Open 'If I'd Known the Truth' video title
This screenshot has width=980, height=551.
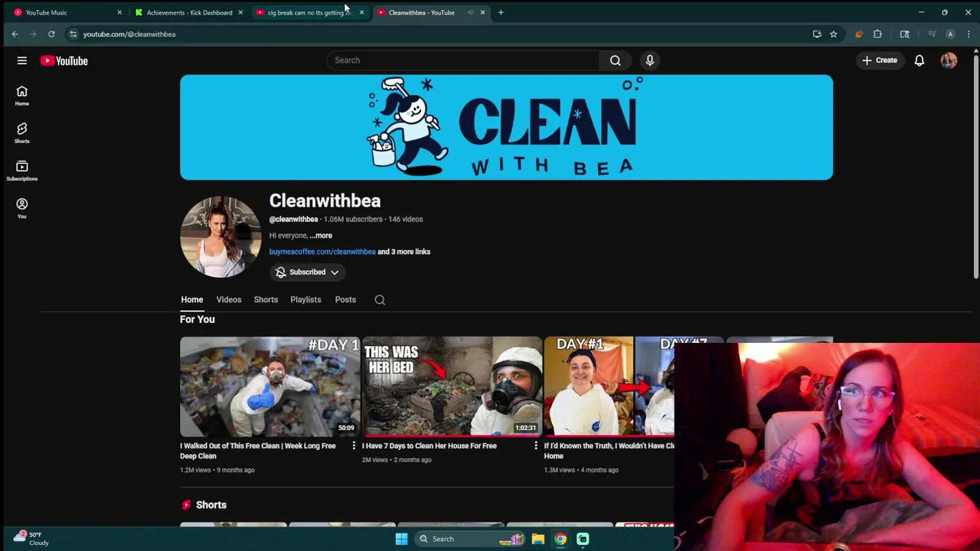coord(609,451)
